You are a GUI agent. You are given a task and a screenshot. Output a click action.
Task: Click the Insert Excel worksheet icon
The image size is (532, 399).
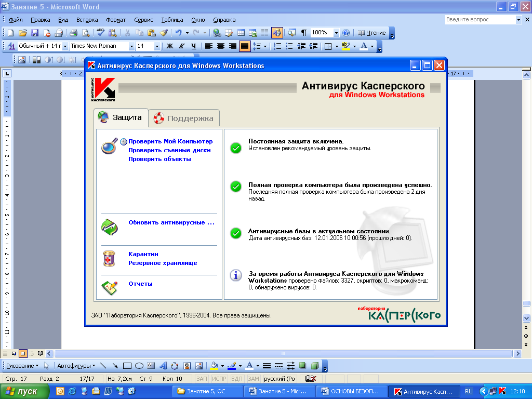tap(253, 33)
